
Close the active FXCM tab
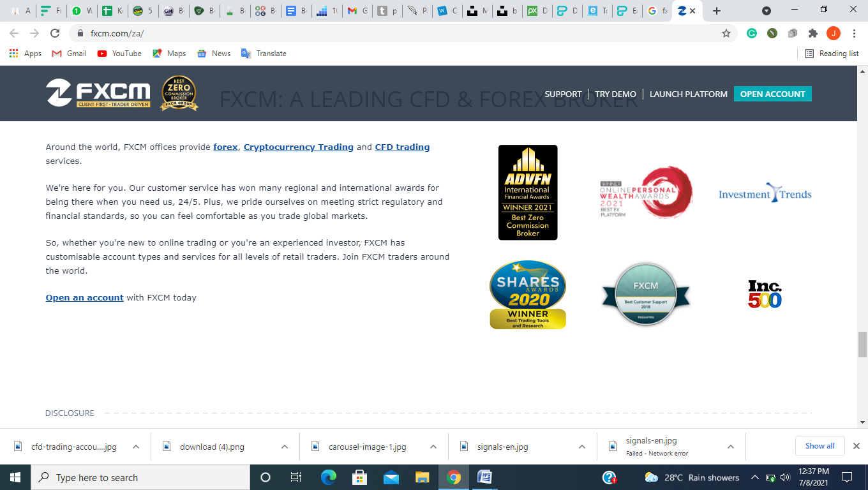click(x=692, y=11)
